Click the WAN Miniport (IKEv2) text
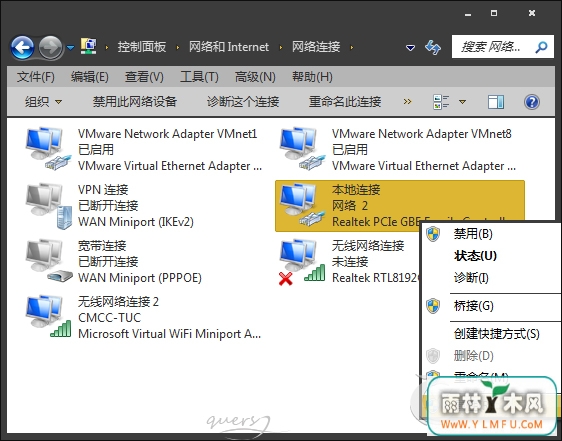 pyautogui.click(x=135, y=222)
